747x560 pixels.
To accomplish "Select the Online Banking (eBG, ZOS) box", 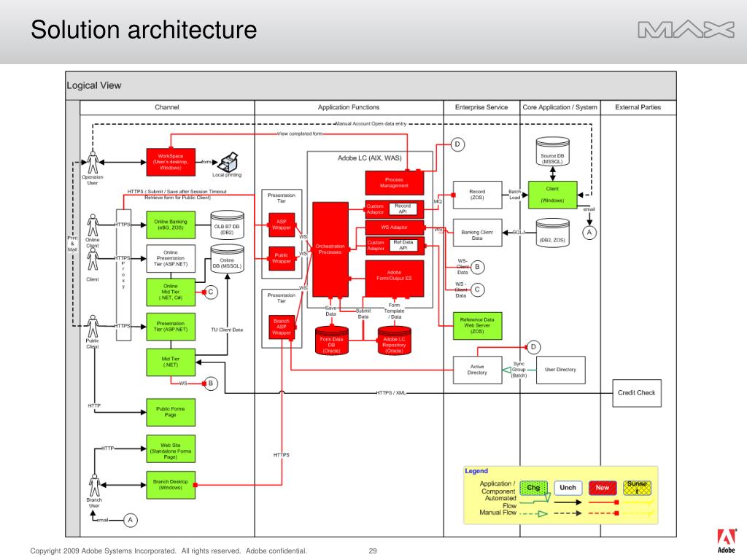I will coord(171,225).
